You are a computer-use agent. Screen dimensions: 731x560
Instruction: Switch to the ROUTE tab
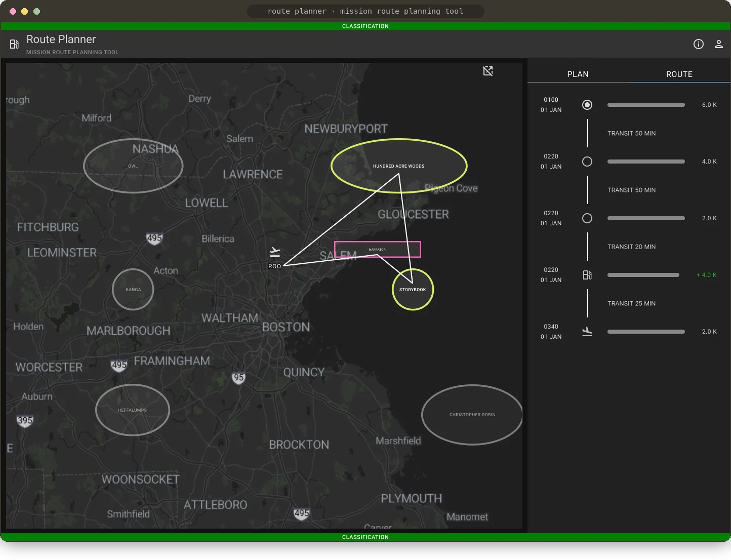click(679, 74)
